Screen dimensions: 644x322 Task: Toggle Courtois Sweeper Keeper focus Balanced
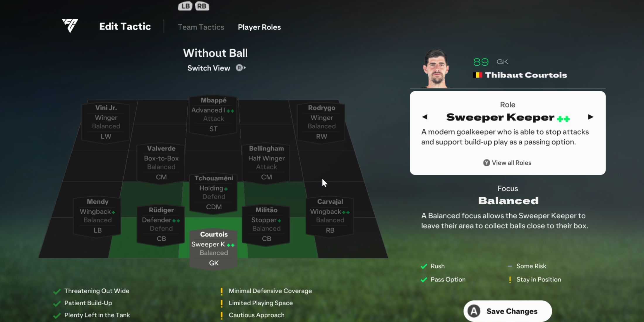pos(508,201)
